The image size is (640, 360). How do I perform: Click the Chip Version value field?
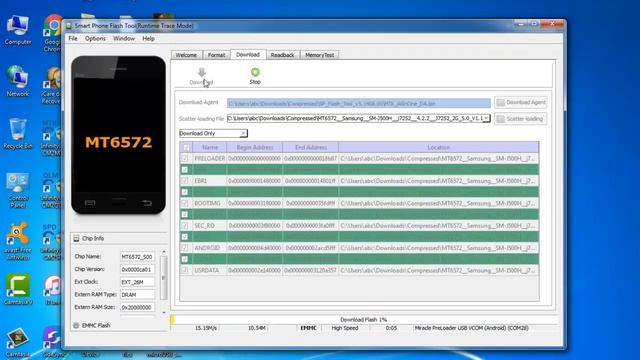tap(137, 269)
